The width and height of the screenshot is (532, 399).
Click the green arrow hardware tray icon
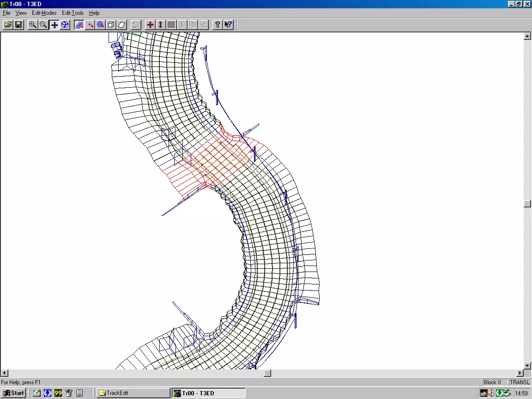(x=507, y=393)
